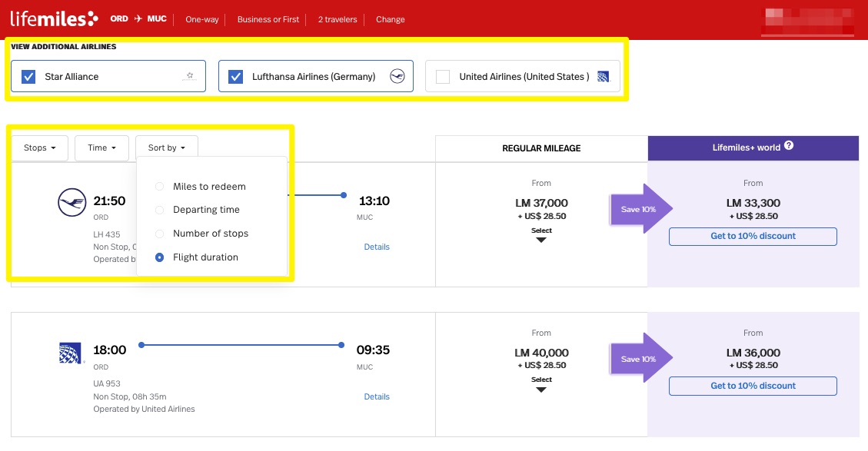Click the United globe icon in the airline filter
Viewport: 868px width, 451px height.
pos(603,77)
